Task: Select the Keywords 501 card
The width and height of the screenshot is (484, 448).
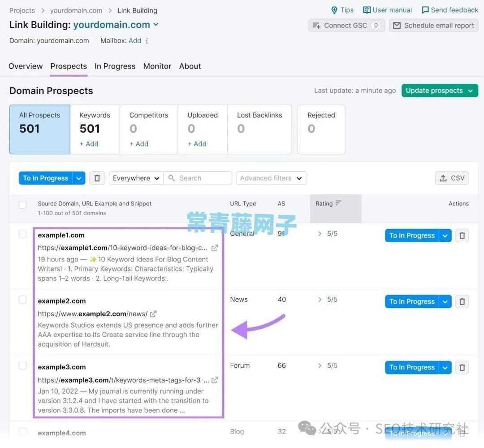Action: point(95,130)
